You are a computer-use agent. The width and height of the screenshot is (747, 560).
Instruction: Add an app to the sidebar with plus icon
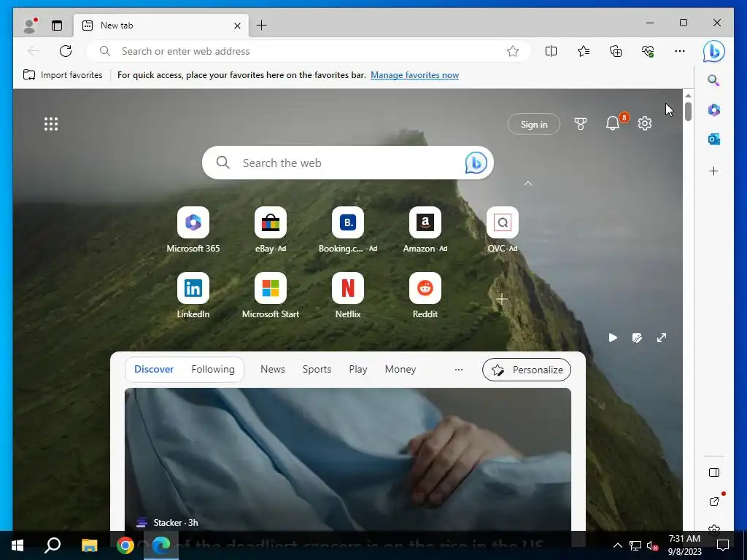pyautogui.click(x=713, y=171)
